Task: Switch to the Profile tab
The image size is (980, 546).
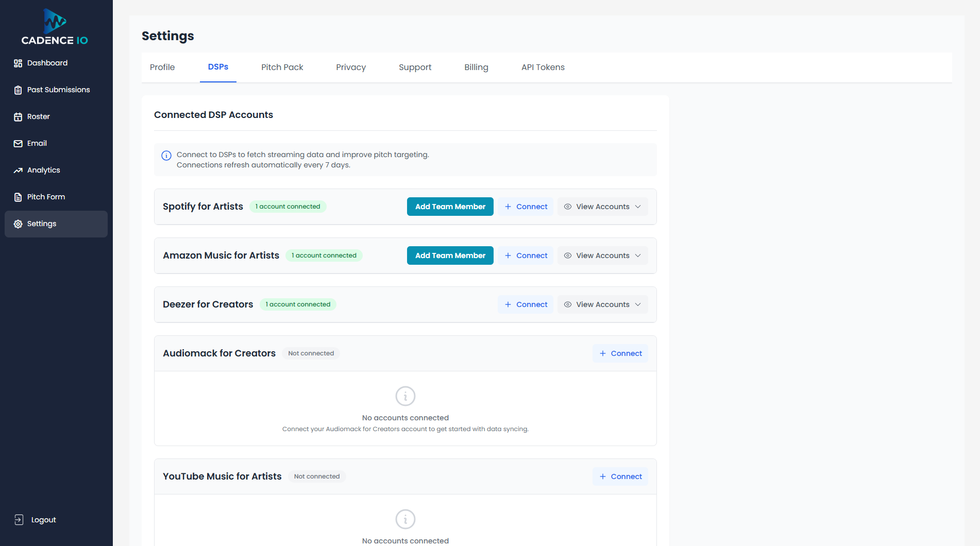Action: (x=162, y=67)
